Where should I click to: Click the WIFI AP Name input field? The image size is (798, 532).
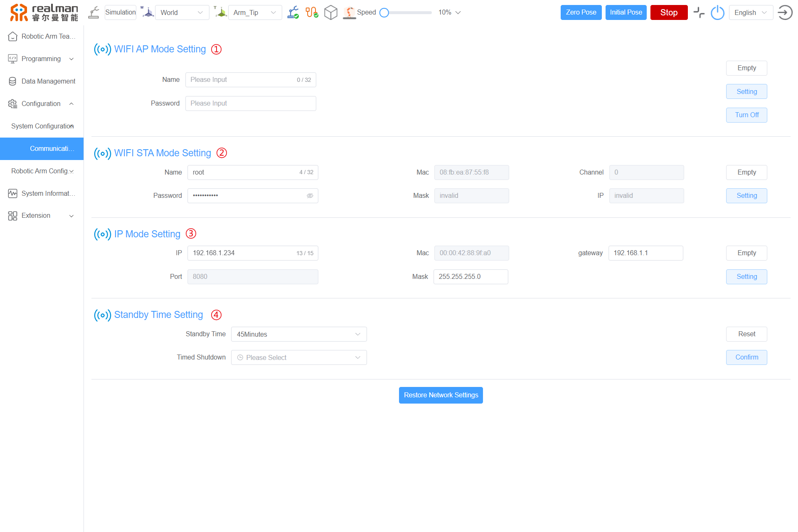click(242, 80)
